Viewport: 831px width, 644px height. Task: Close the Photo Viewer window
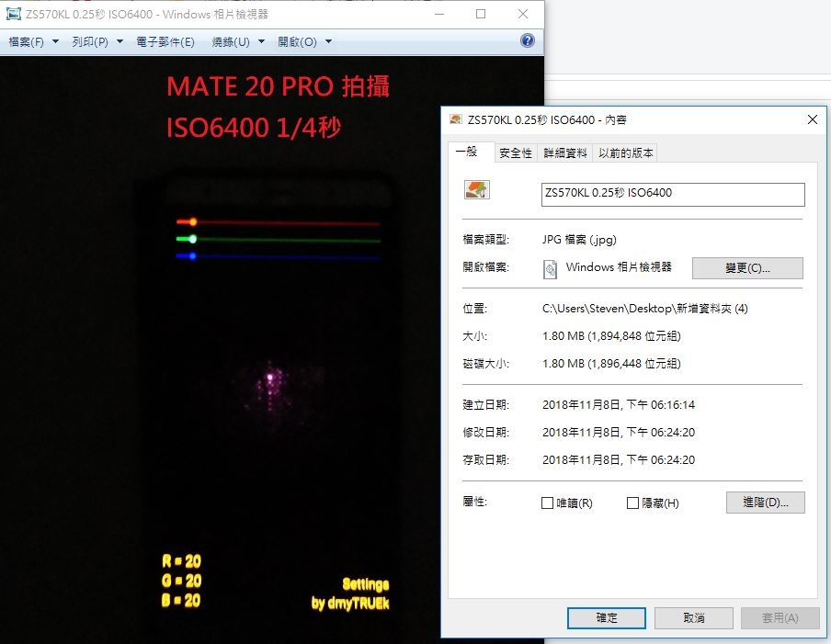click(522, 15)
